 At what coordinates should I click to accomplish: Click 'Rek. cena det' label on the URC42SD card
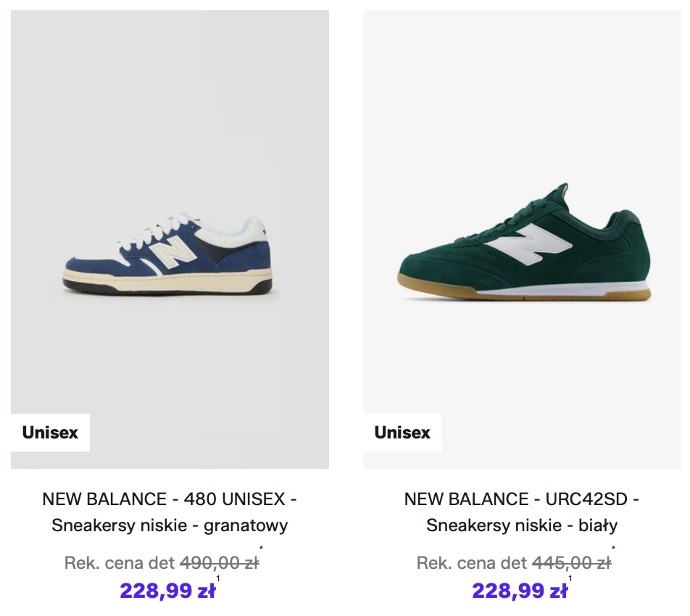(472, 563)
